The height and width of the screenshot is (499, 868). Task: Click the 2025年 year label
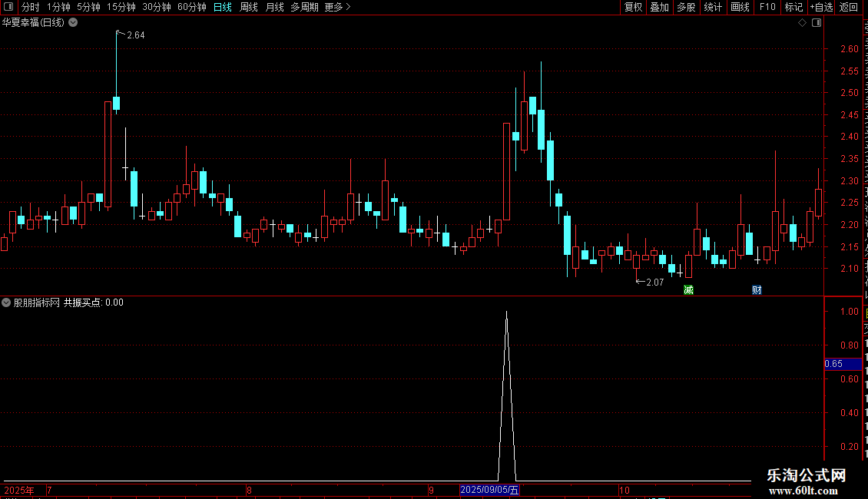tap(19, 490)
